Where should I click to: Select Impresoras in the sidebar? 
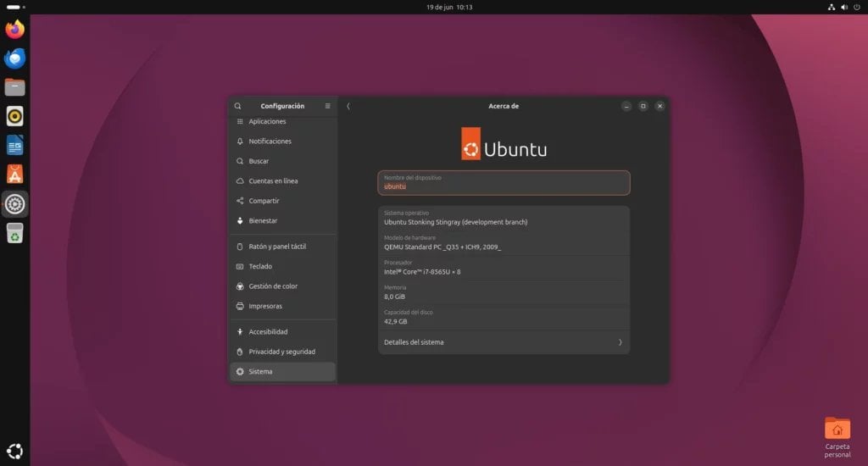282,306
